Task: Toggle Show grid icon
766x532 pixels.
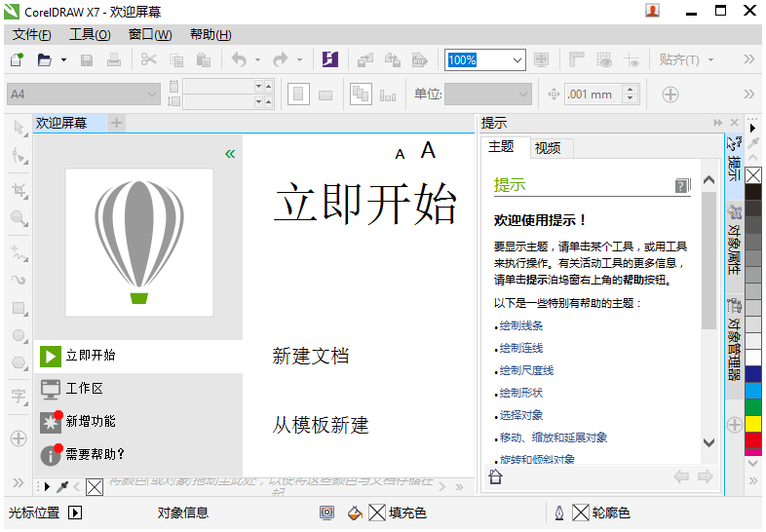Action: (604, 59)
